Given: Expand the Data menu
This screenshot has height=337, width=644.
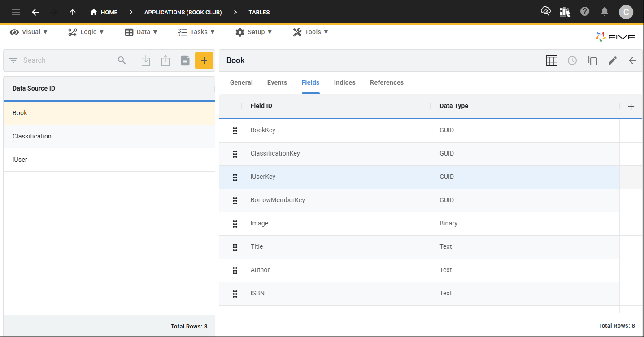Looking at the screenshot, I should click(141, 32).
